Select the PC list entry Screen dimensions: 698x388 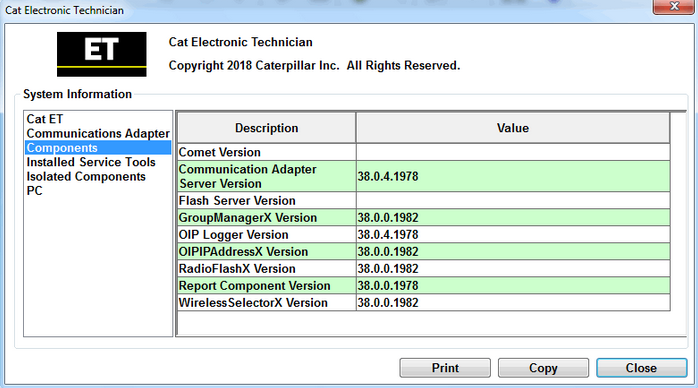35,190
